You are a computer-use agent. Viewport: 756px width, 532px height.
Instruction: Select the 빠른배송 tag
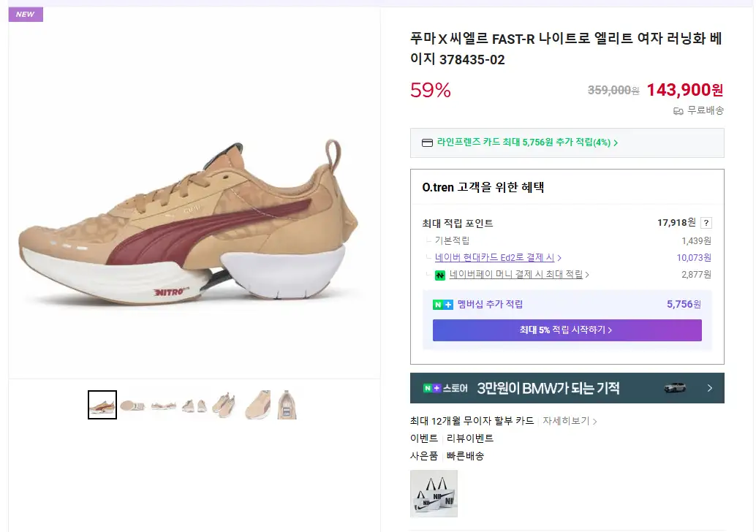click(x=465, y=456)
